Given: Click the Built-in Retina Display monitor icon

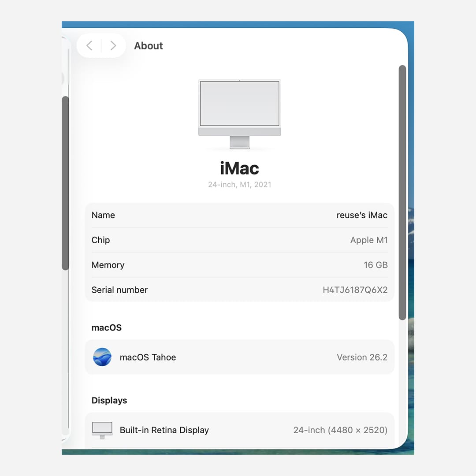Looking at the screenshot, I should point(102,430).
